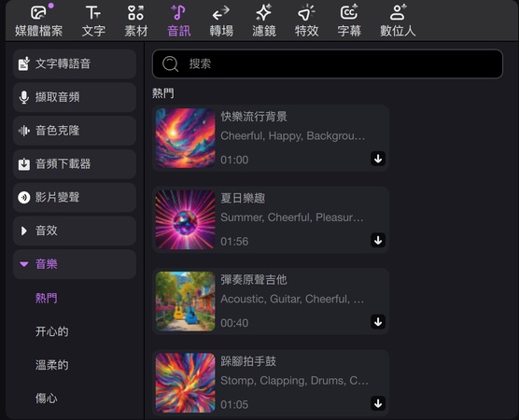This screenshot has height=420, width=519.
Task: Open 音頻下載器 audio downloader
Action: pos(75,164)
